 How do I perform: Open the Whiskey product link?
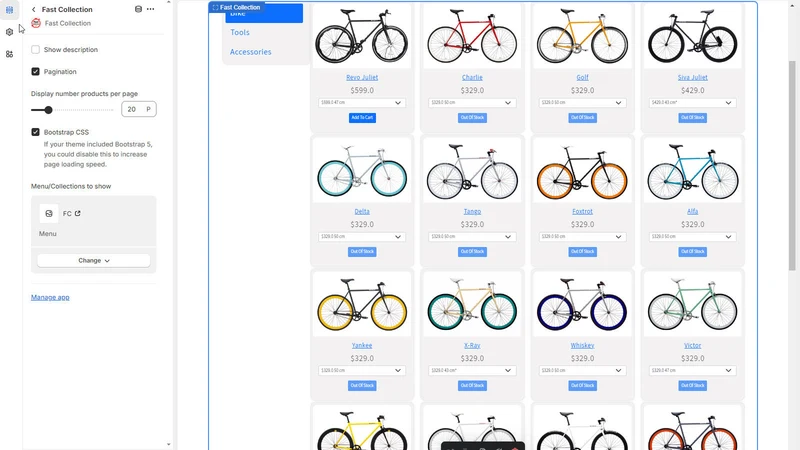(x=582, y=345)
